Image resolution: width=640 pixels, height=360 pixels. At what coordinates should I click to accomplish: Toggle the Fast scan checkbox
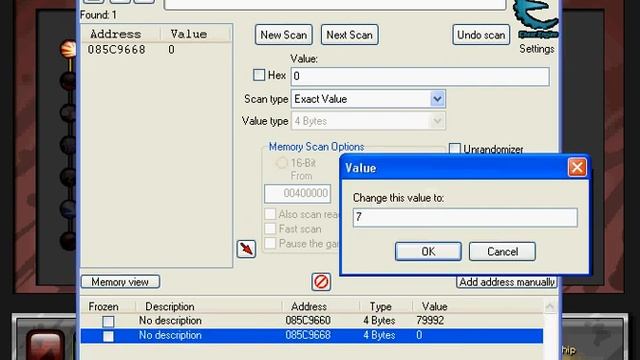tap(270, 229)
